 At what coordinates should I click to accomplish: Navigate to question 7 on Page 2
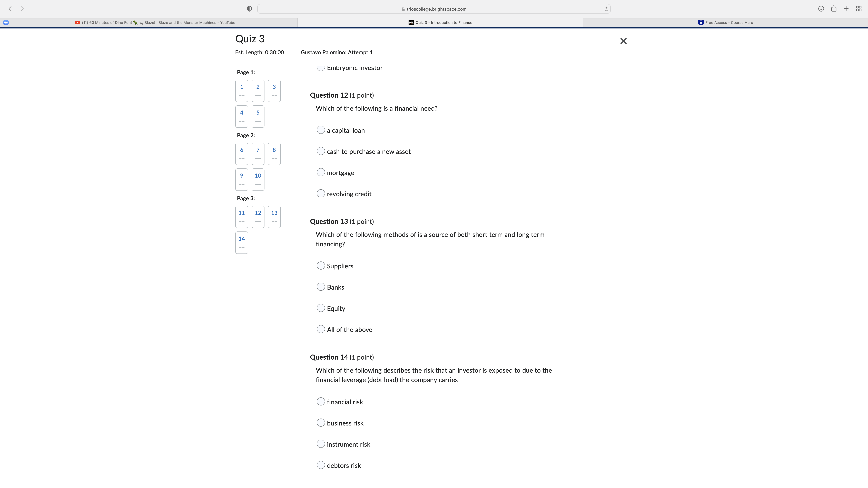point(258,154)
